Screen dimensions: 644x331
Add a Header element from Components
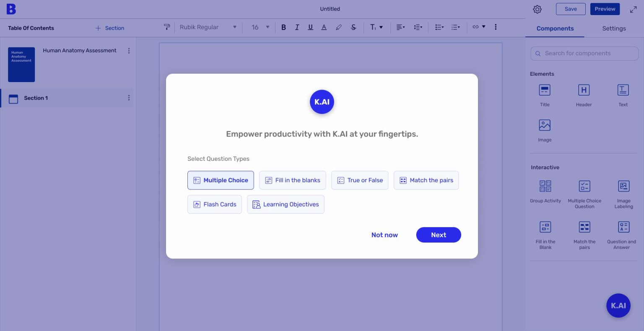click(584, 93)
